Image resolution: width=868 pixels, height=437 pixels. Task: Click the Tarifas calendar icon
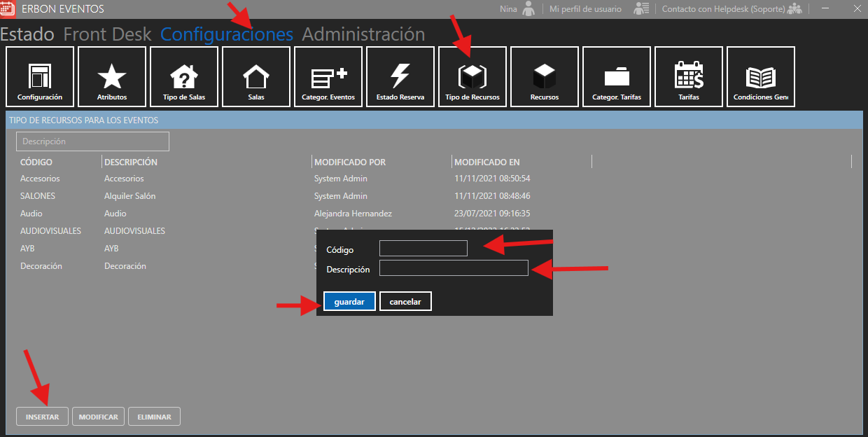click(689, 76)
